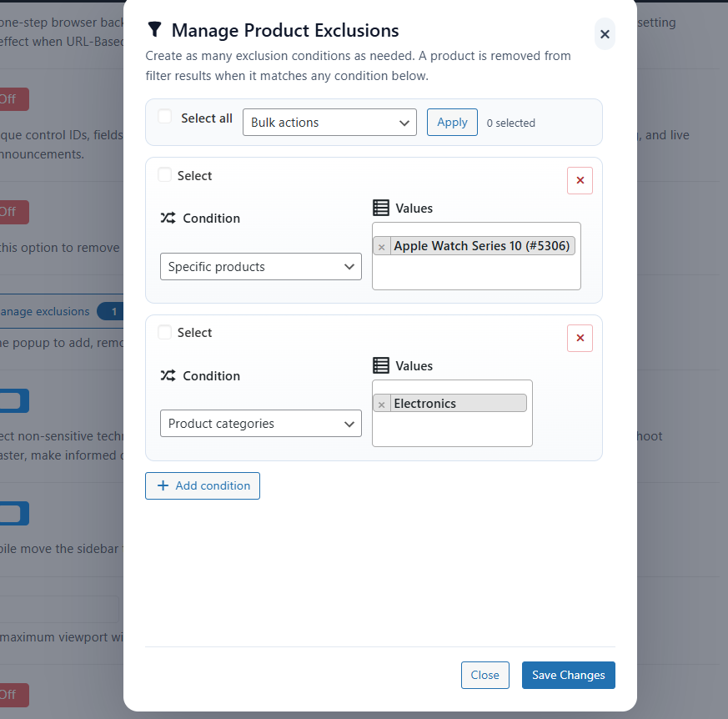
Task: Click the funnel icon beside the modal title
Action: point(154,31)
